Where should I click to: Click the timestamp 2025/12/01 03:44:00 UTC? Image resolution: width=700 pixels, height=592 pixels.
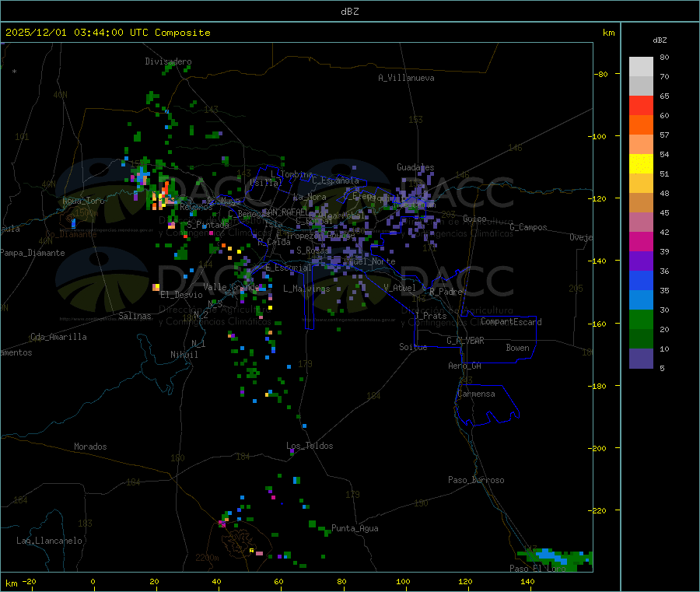pyautogui.click(x=77, y=33)
